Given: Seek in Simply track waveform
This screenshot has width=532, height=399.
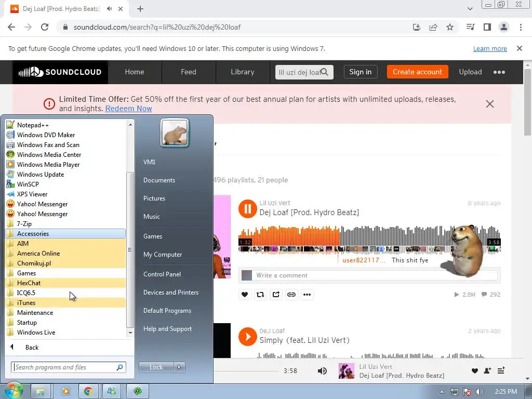Looking at the screenshot, I should tap(369, 355).
